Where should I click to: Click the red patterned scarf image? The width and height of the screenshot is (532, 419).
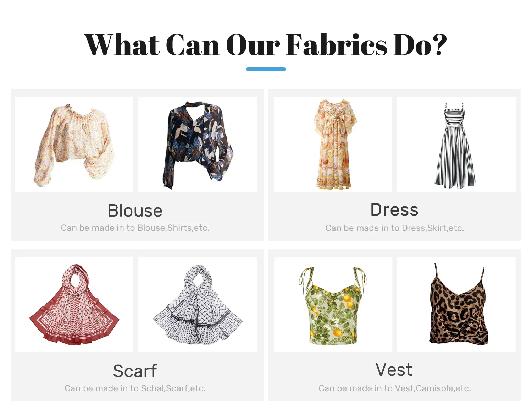[x=74, y=305]
